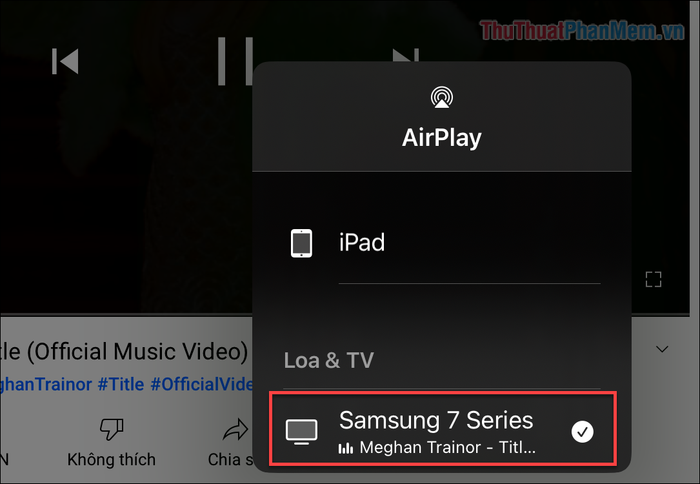Click the Samsung TV monitor icon
This screenshot has height=484, width=700.
pos(301,431)
